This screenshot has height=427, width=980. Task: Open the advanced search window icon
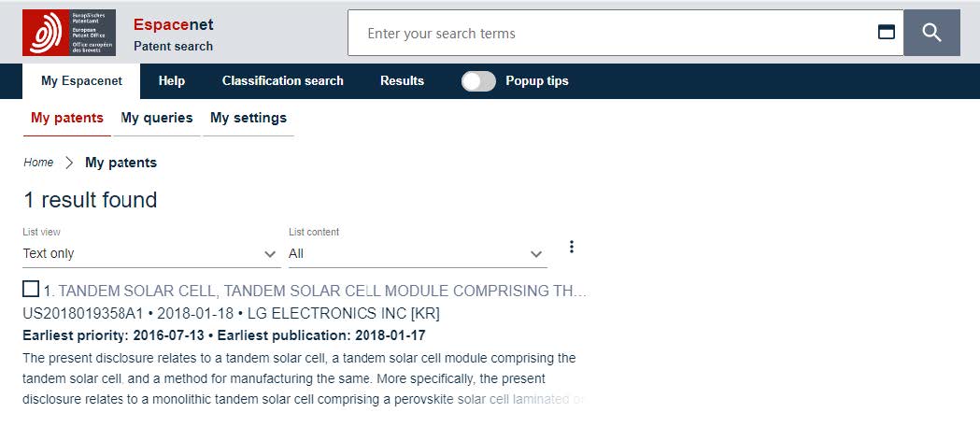[887, 33]
